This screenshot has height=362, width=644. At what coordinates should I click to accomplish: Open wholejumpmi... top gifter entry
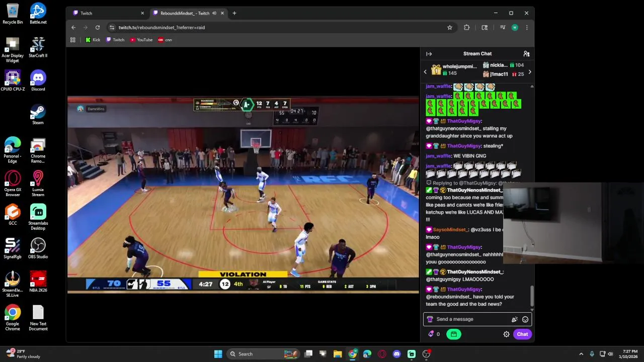click(453, 70)
